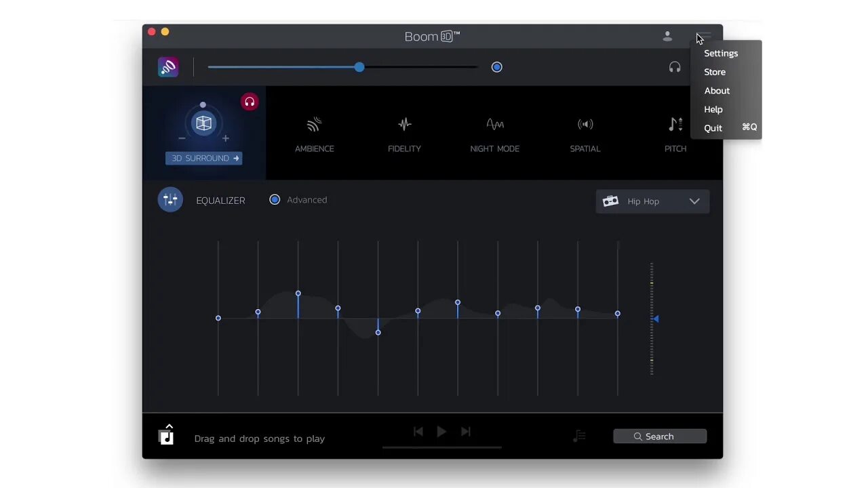The width and height of the screenshot is (868, 488).
Task: Select the headphones output icon in toolbar
Action: [x=675, y=67]
